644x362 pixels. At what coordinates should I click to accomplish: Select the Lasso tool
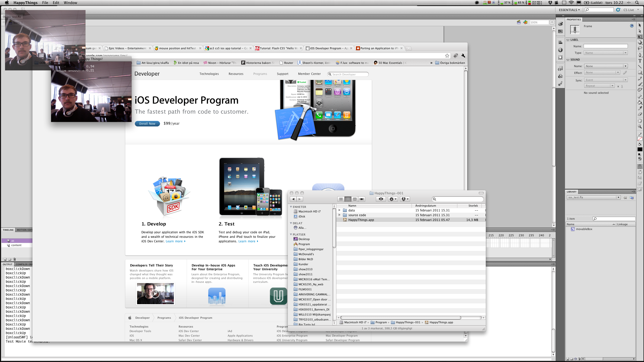[x=640, y=48]
